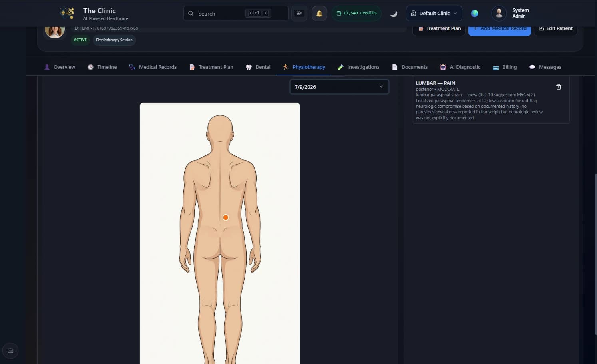The image size is (597, 364).
Task: Click inside the Search field
Action: (x=236, y=13)
